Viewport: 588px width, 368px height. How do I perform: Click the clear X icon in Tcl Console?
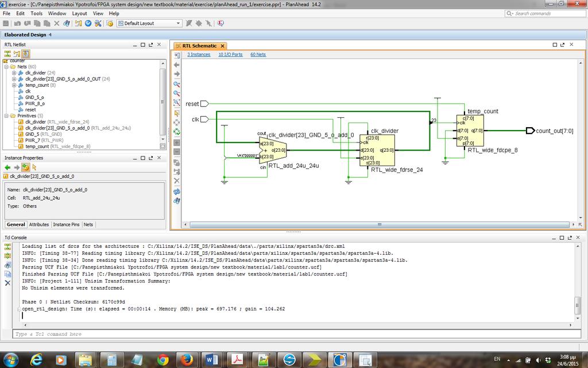(x=7, y=283)
